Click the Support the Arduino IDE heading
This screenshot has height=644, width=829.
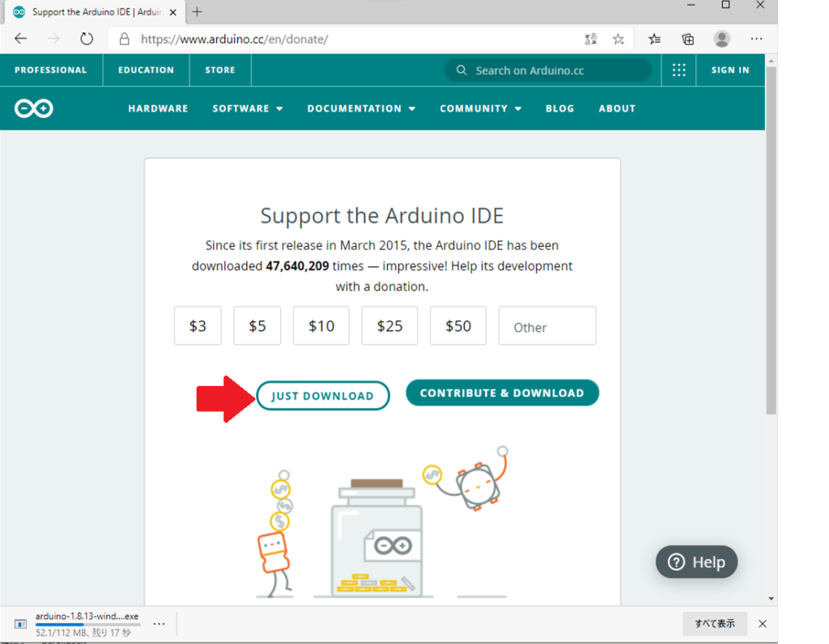tap(382, 216)
